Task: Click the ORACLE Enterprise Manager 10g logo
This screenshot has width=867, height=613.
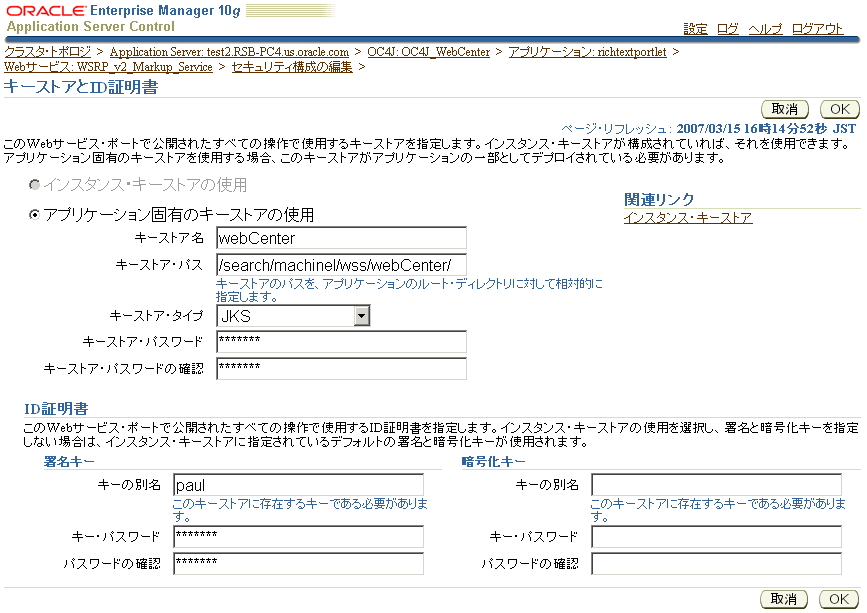Action: coord(123,11)
